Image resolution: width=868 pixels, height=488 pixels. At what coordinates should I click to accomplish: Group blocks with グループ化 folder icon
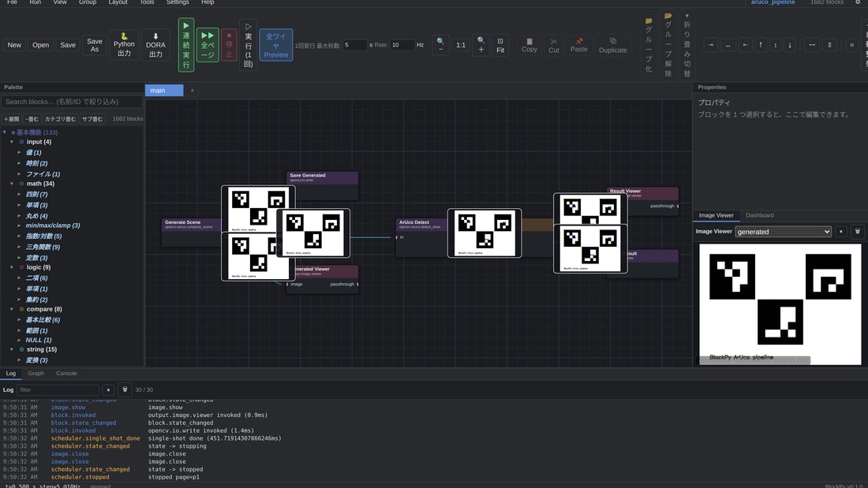tap(649, 45)
